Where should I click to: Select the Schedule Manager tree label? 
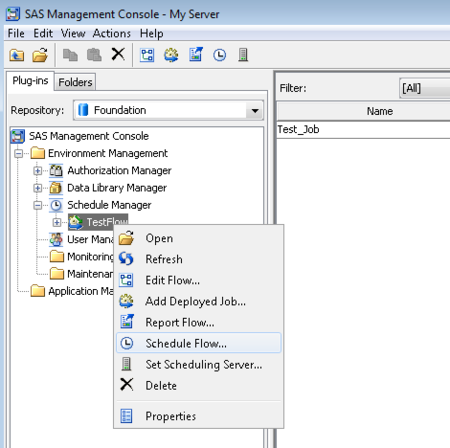109,205
